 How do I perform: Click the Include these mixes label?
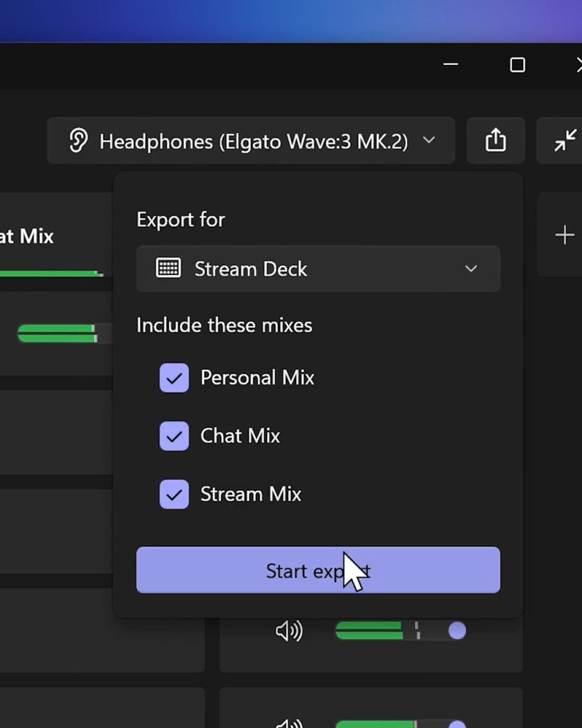pyautogui.click(x=224, y=326)
